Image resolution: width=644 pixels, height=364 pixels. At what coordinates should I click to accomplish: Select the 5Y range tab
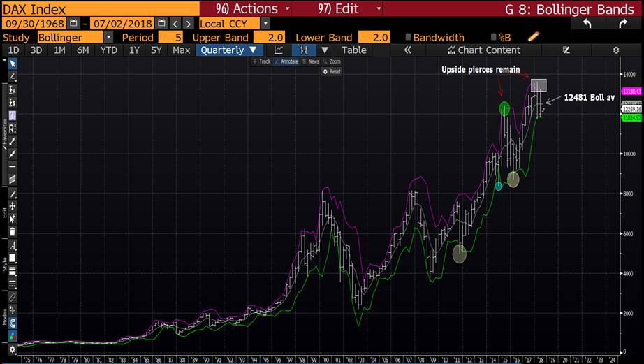tap(156, 50)
